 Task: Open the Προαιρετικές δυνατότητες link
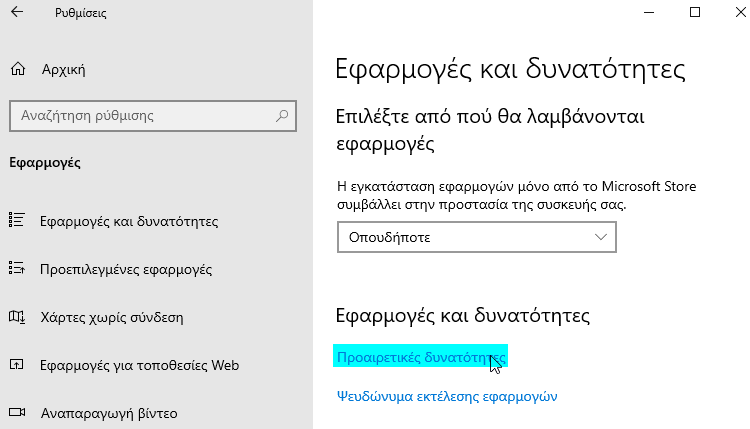(x=421, y=357)
